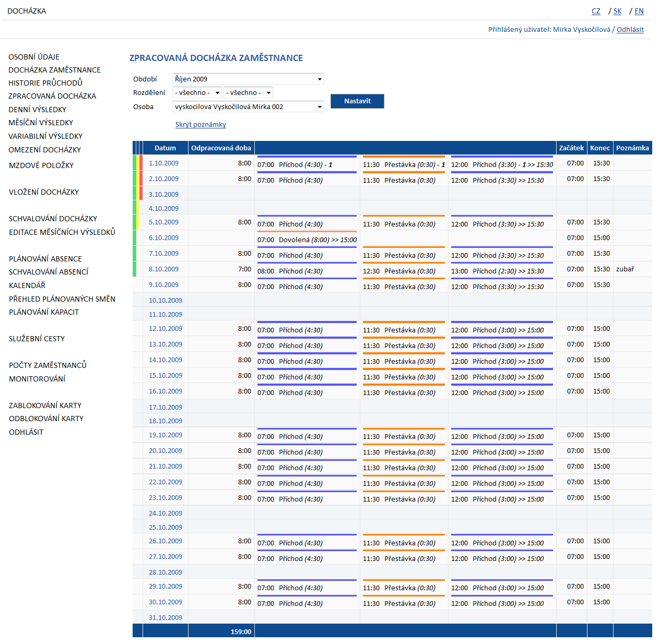Image resolution: width=659 pixels, height=644 pixels.
Task: Click the Skrýt poznámky link
Action: coord(201,125)
